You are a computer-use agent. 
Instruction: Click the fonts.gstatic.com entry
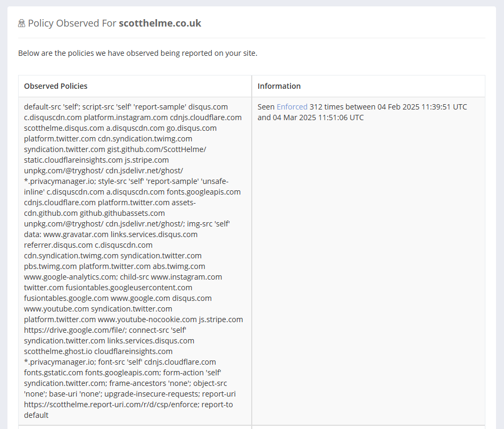[x=53, y=373]
